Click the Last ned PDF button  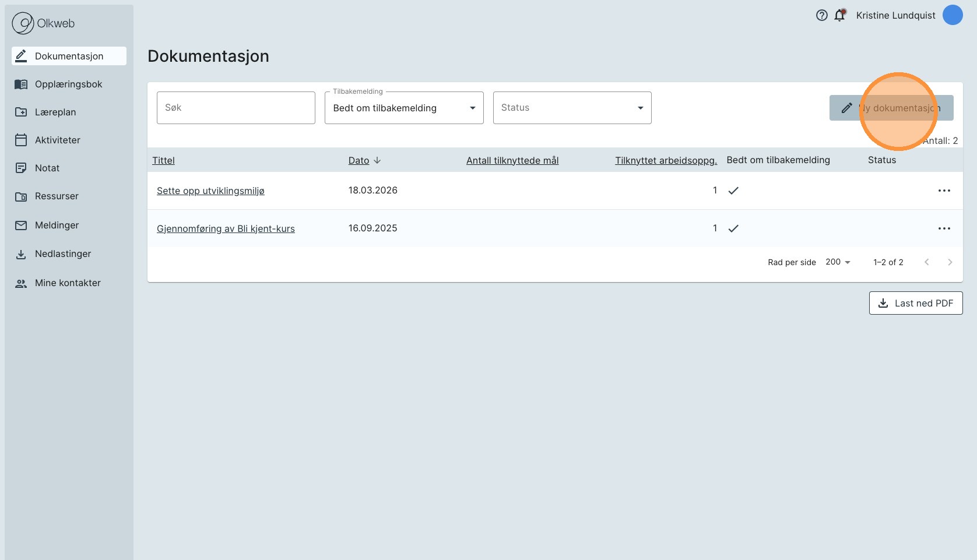point(915,303)
